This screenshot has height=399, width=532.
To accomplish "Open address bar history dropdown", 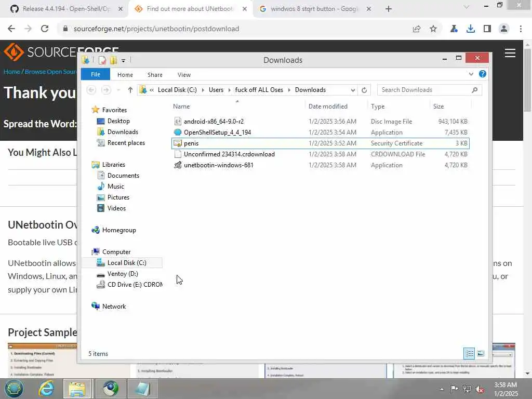I will [x=353, y=90].
